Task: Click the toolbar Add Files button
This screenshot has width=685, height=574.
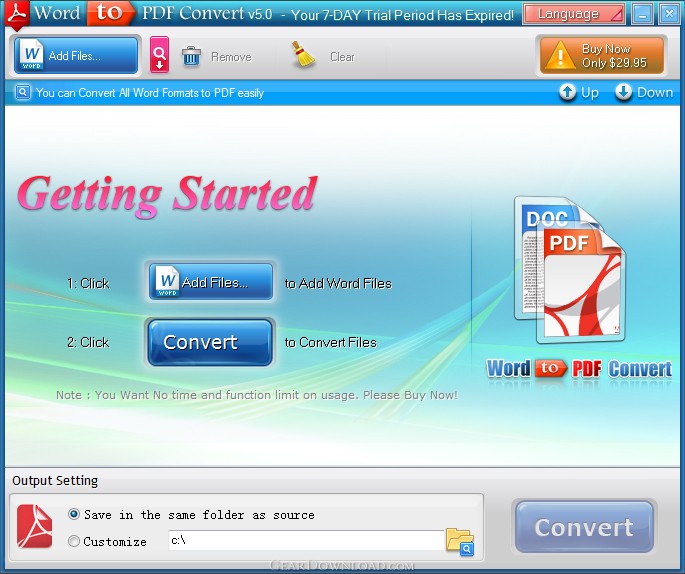Action: tap(76, 55)
